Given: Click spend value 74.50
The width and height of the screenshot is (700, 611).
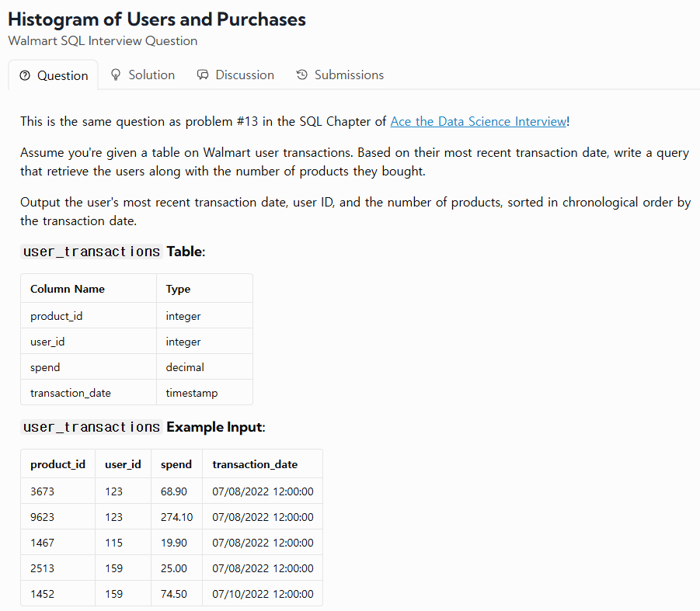Looking at the screenshot, I should coord(176,594).
